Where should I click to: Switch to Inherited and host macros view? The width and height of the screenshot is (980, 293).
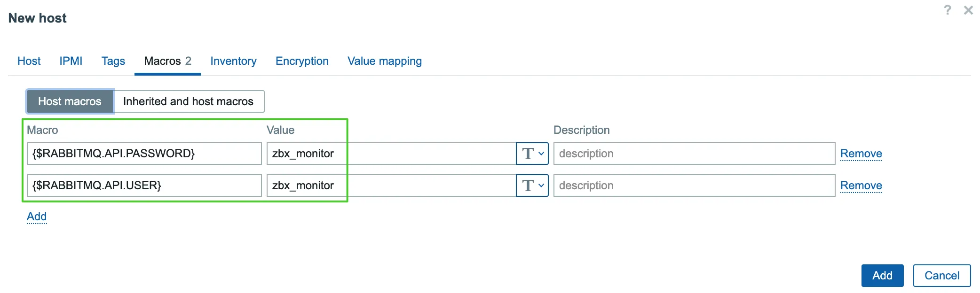click(x=188, y=101)
